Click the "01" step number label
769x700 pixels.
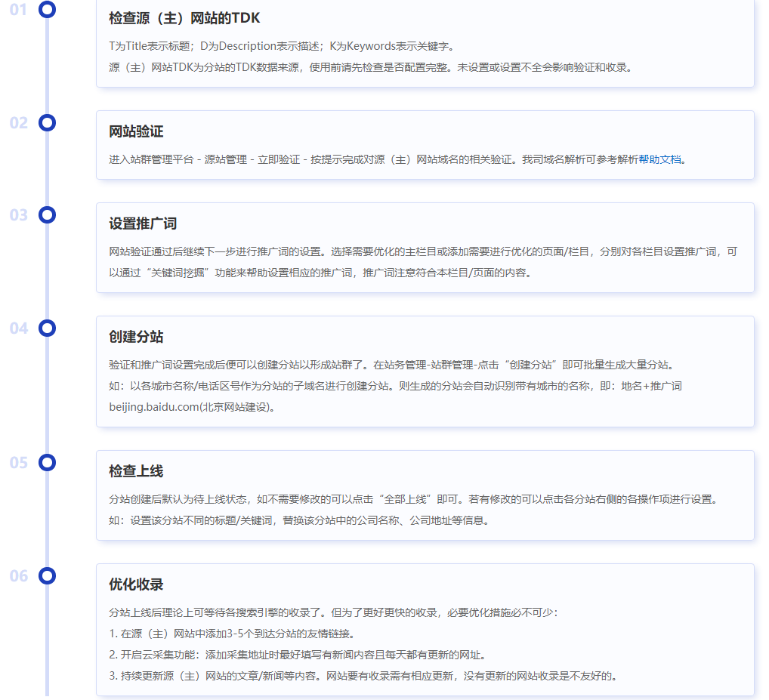(19, 11)
